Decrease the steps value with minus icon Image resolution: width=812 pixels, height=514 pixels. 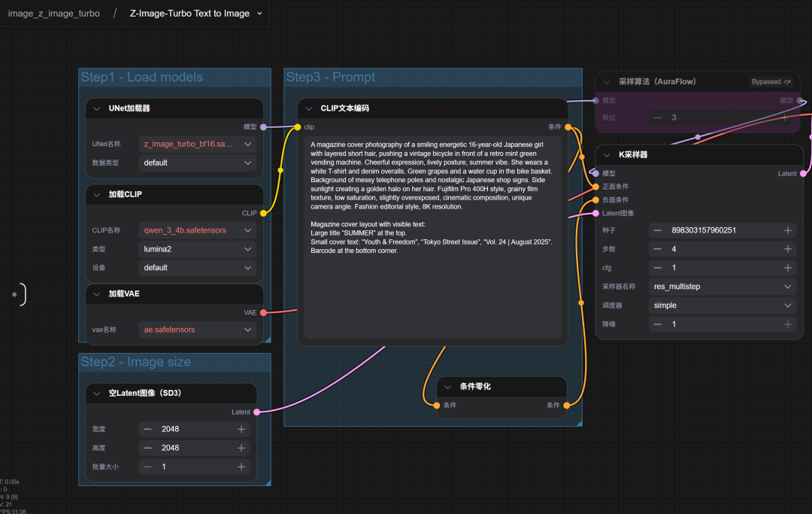tap(657, 249)
